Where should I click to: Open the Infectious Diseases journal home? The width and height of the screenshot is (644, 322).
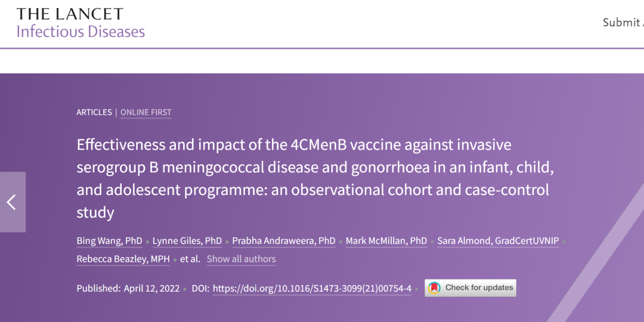click(x=80, y=32)
